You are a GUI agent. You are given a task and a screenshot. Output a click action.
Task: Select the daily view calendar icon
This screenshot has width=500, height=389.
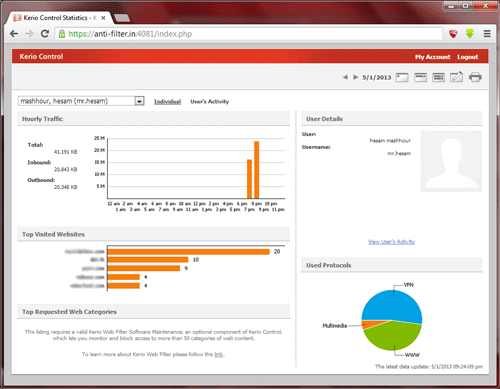tap(402, 77)
